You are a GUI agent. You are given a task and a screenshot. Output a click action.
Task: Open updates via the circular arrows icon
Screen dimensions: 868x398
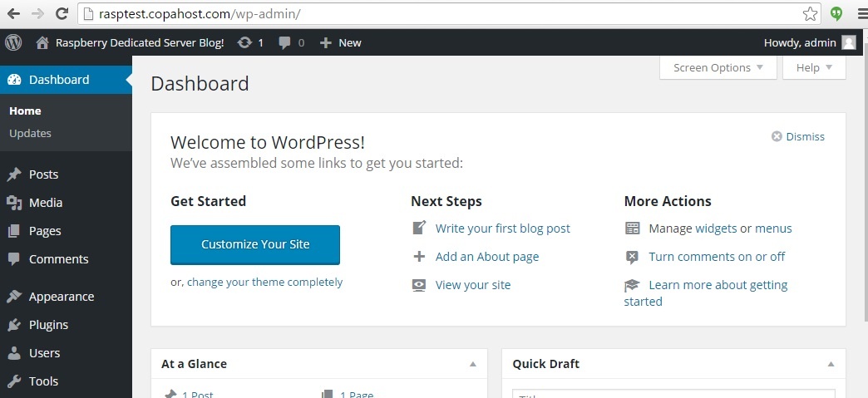pos(244,42)
